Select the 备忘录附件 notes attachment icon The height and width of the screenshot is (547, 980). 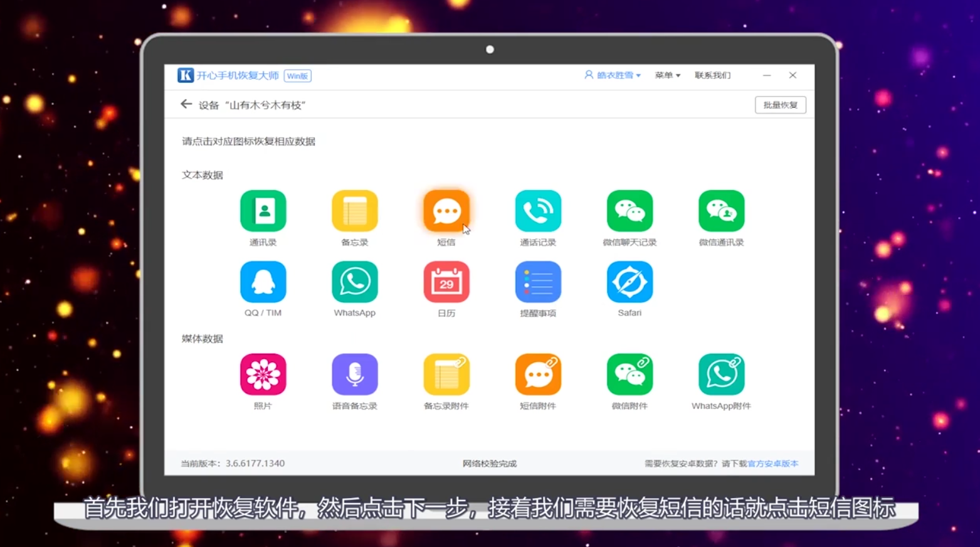[446, 374]
